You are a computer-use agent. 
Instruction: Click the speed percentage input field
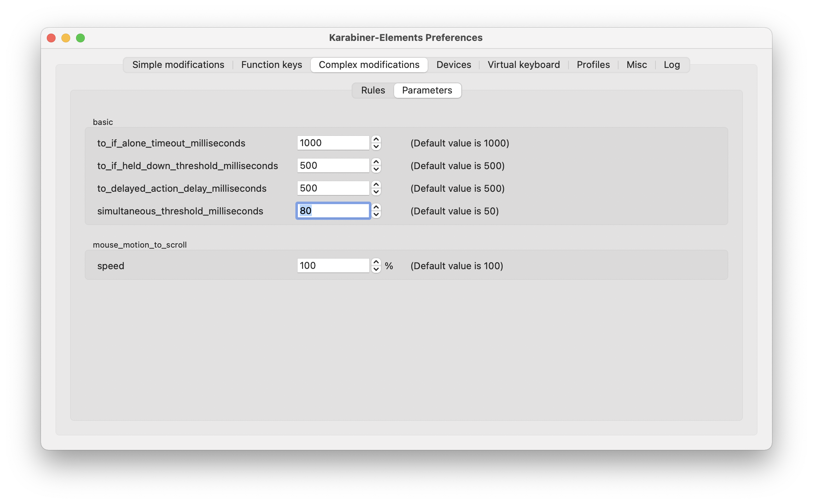333,266
